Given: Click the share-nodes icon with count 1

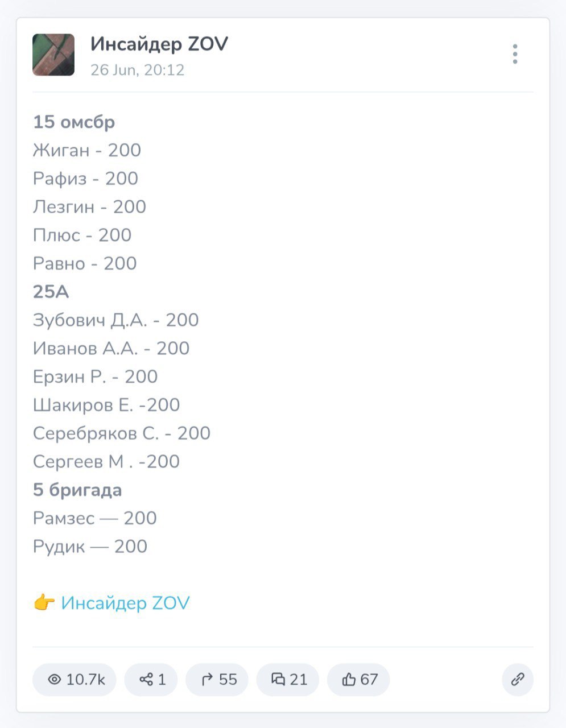Looking at the screenshot, I should tap(146, 679).
